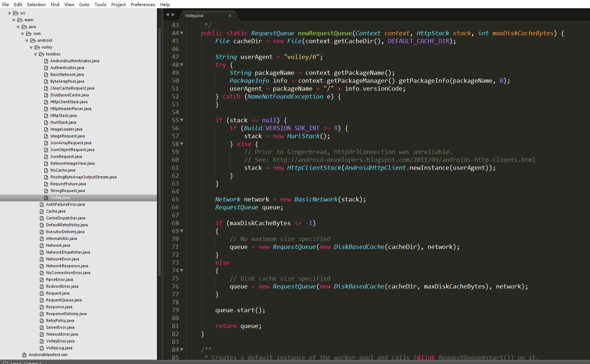Fold the else block at line 58
This screenshot has width=590, height=364.
coord(182,144)
